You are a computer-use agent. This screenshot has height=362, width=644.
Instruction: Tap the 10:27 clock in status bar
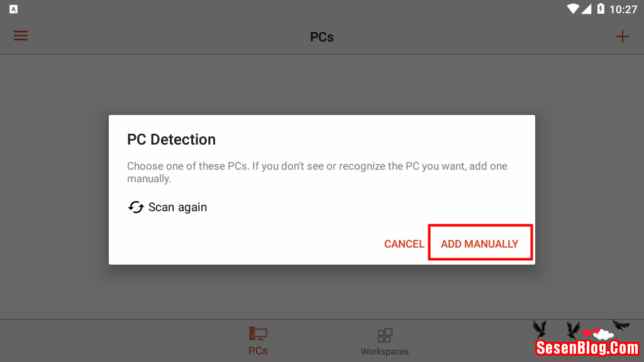pyautogui.click(x=623, y=9)
